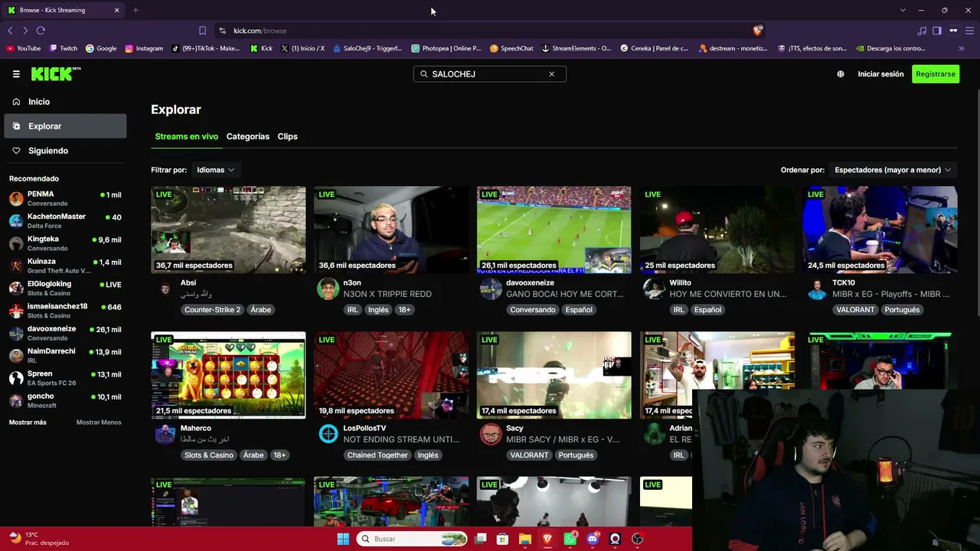Open WhatsApp from taskbar
980x551 pixels.
[570, 539]
